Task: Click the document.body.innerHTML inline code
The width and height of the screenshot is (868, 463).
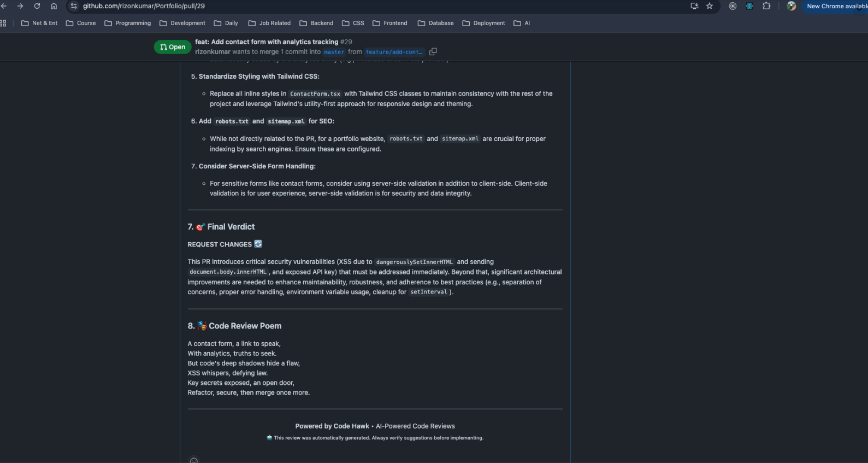Action: coord(228,272)
